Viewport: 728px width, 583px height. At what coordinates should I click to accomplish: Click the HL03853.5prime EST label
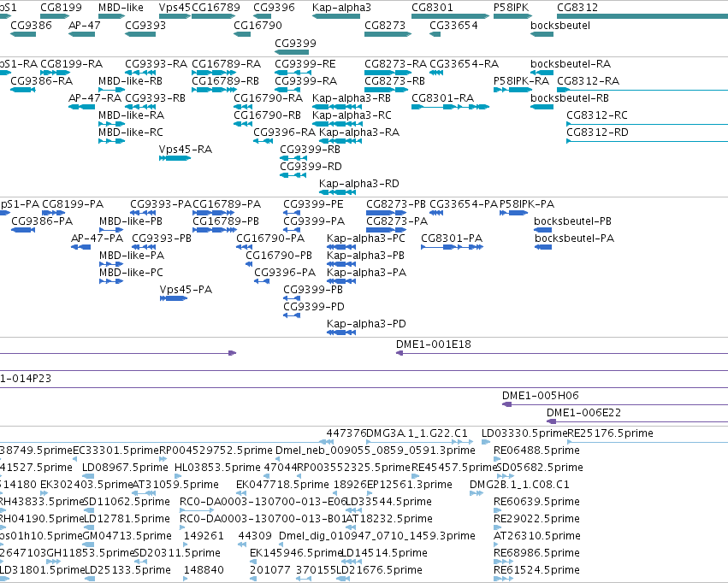[218, 468]
